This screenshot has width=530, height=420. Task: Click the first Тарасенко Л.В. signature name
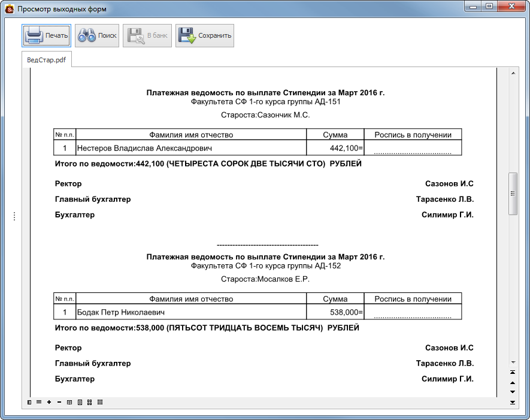tap(445, 199)
